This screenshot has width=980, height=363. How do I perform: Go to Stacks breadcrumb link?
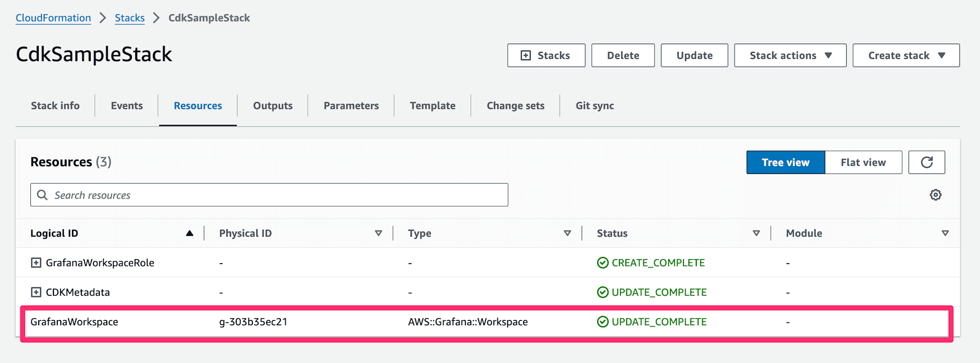point(129,18)
